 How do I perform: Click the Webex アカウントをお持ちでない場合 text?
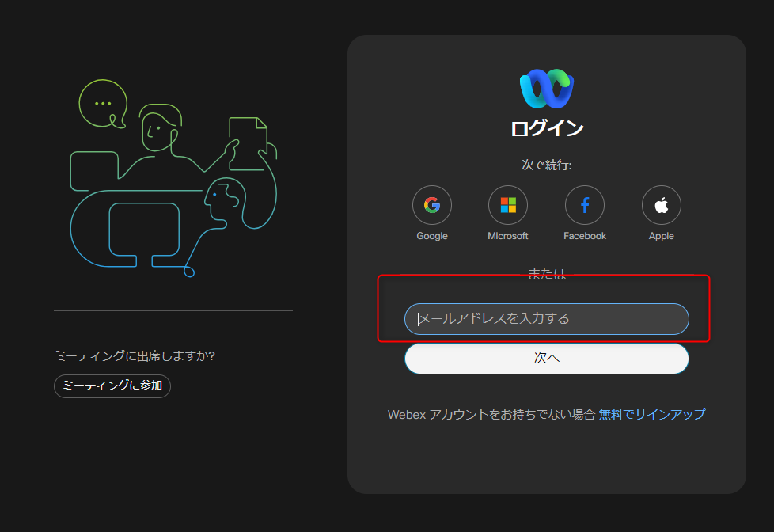click(x=491, y=414)
